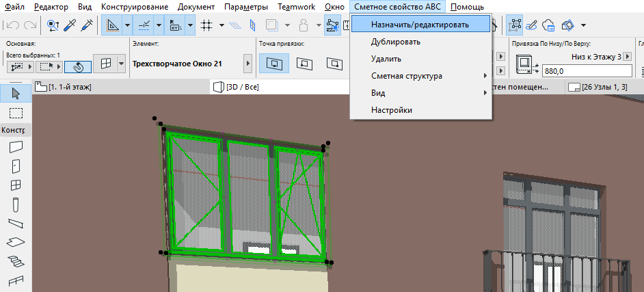Open the XY tracker options dropdown arrow

click(x=190, y=25)
